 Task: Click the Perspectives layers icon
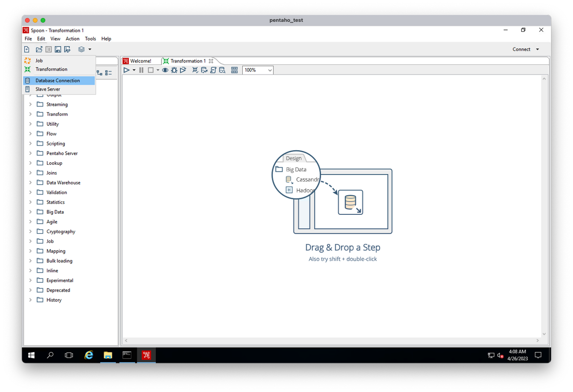tap(81, 49)
